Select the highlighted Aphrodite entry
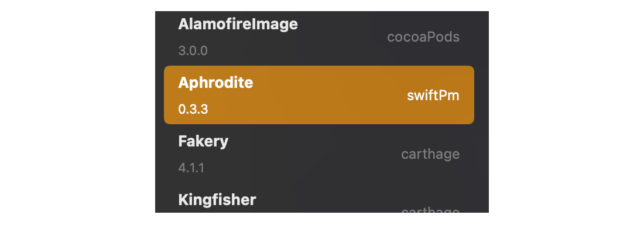Image resolution: width=644 pixels, height=225 pixels. (318, 95)
